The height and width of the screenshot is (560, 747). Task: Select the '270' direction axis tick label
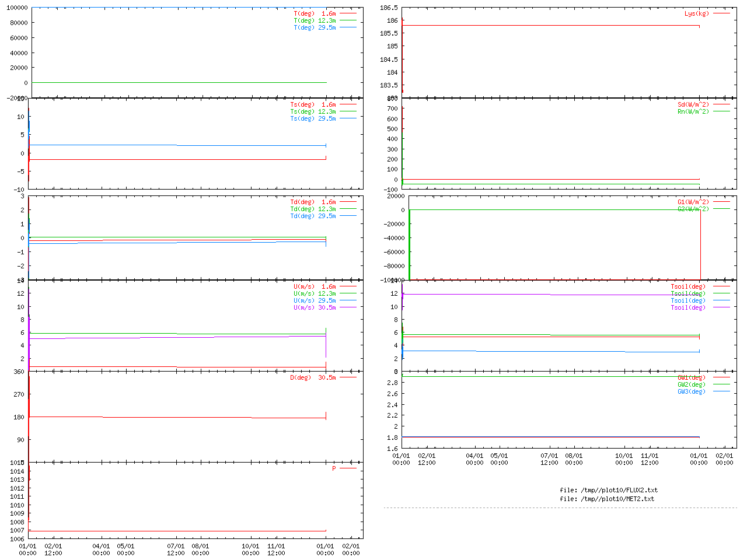pyautogui.click(x=19, y=395)
